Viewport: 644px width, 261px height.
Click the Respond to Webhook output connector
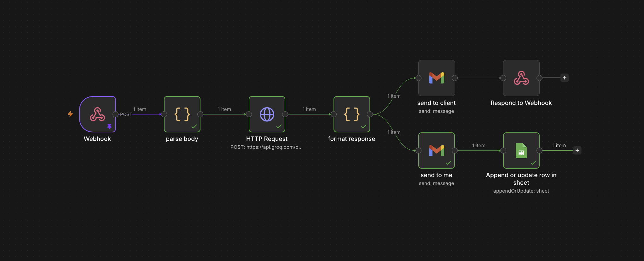pyautogui.click(x=539, y=78)
